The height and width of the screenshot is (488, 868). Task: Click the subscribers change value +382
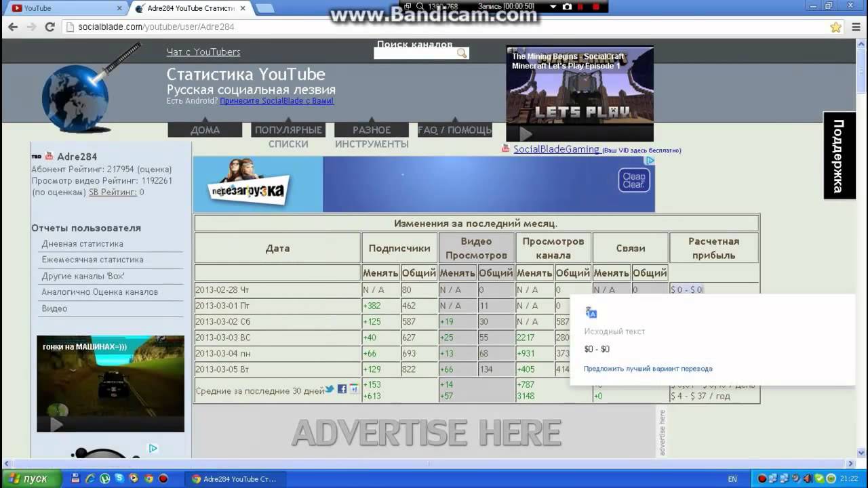tap(372, 306)
